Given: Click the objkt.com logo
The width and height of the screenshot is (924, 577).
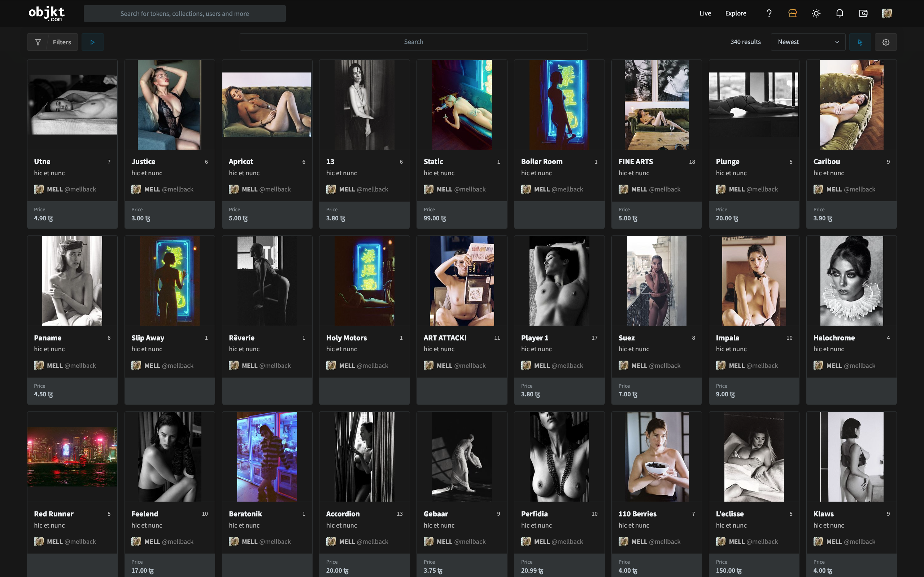Looking at the screenshot, I should [x=47, y=13].
